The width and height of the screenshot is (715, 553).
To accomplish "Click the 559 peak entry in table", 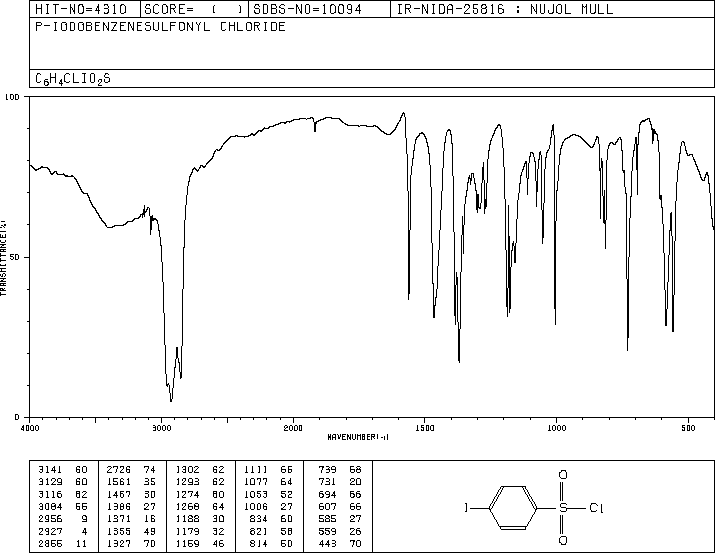I will pyautogui.click(x=340, y=531).
